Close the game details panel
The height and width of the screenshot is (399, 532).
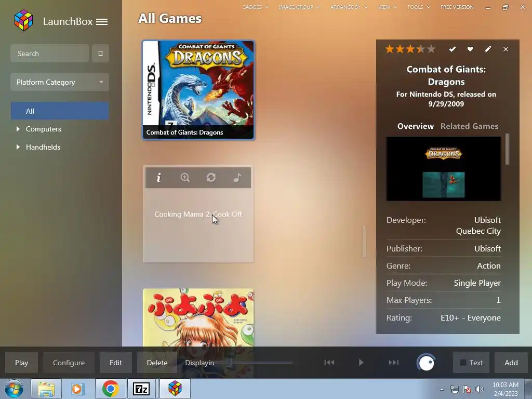pos(506,49)
